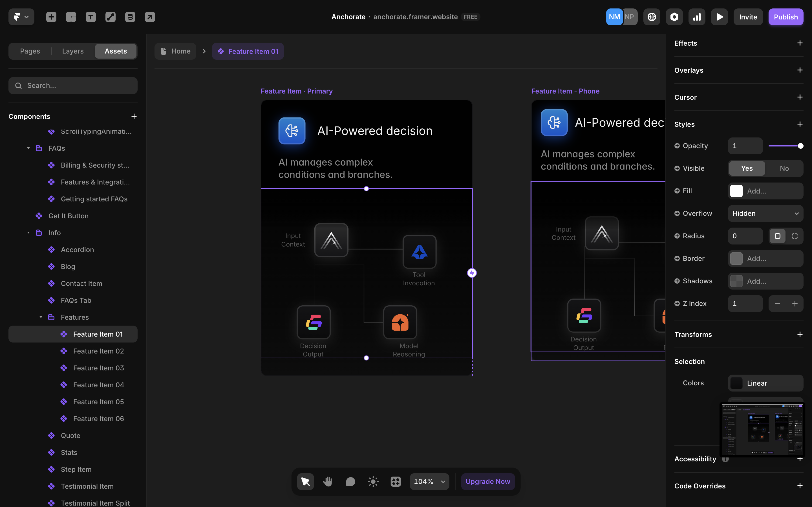Click the white Fill color swatch
The height and width of the screenshot is (507, 812).
(x=736, y=191)
